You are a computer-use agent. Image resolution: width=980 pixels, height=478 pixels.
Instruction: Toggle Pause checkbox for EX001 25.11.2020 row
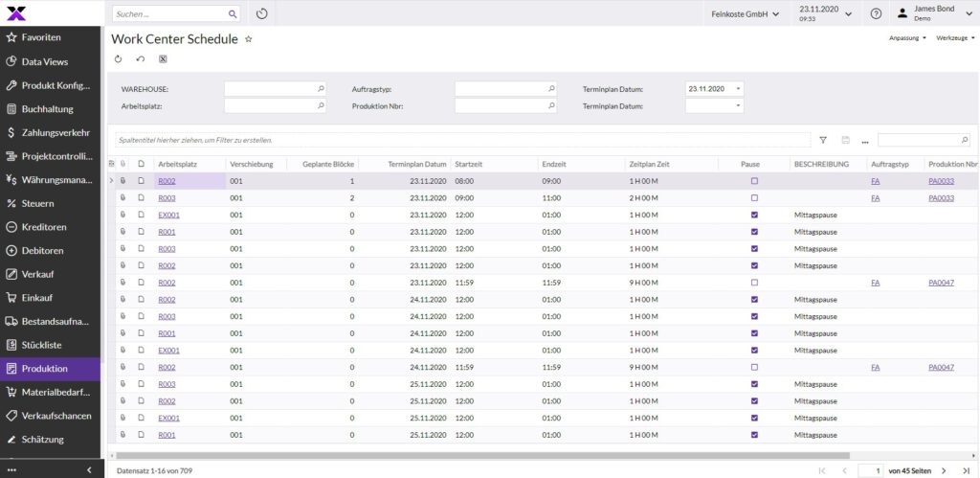pyautogui.click(x=754, y=418)
